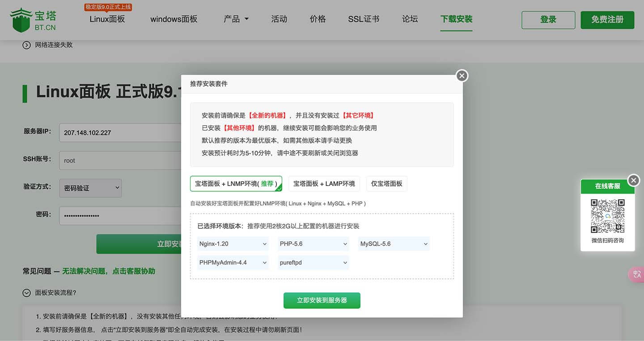Click the 免费注册 button
644x341 pixels.
pos(607,20)
